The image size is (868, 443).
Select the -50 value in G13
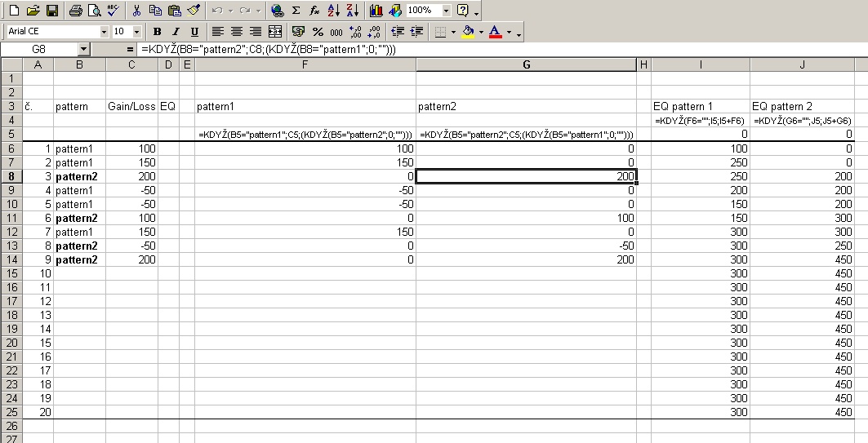pyautogui.click(x=526, y=246)
